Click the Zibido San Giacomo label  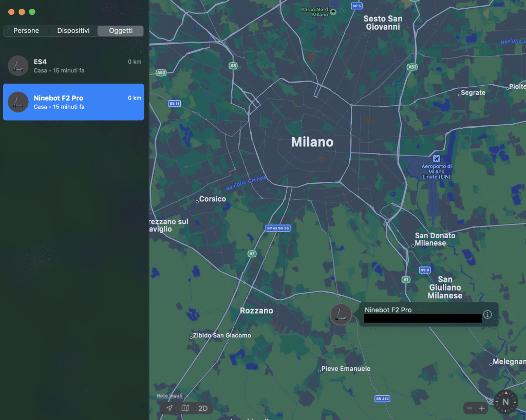pos(222,335)
